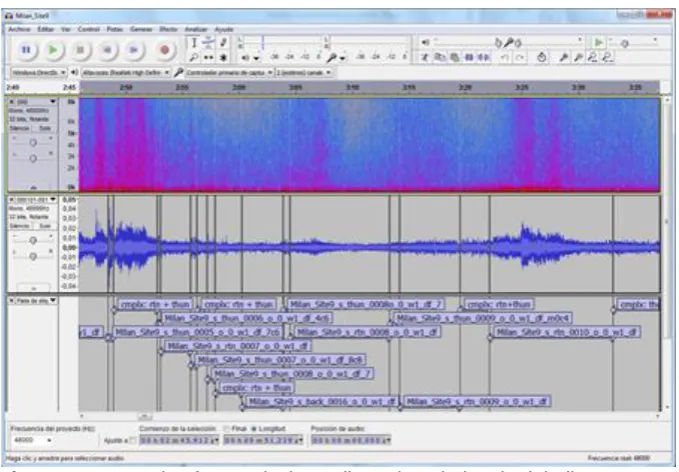Click the Fit Project zoom icon
Image resolution: width=679 pixels, height=472 pixels.
(608, 57)
